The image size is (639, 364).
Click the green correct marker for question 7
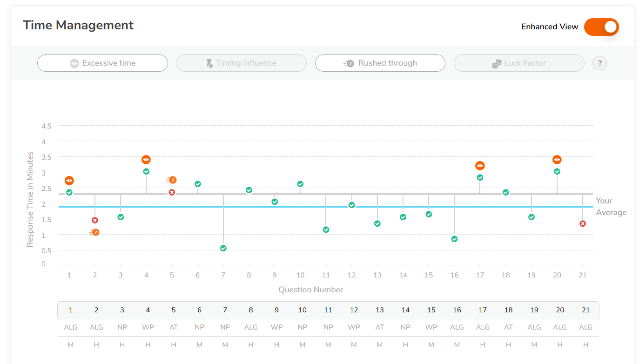pos(223,248)
